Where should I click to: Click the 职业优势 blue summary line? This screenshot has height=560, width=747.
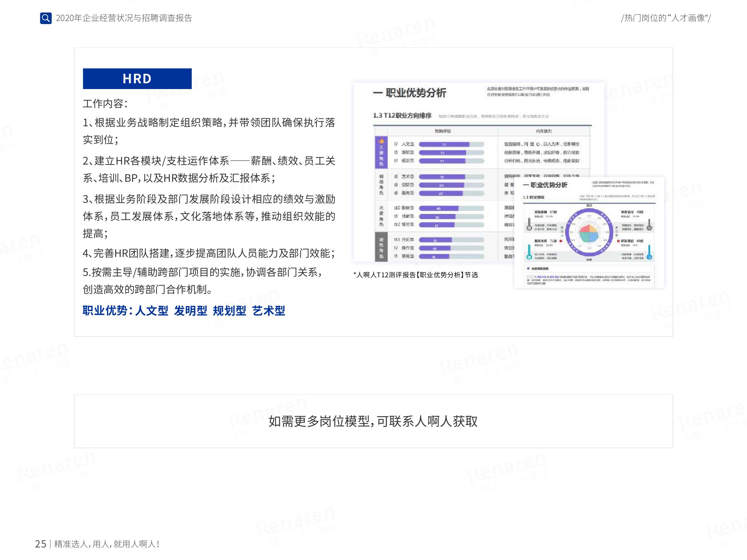184,310
